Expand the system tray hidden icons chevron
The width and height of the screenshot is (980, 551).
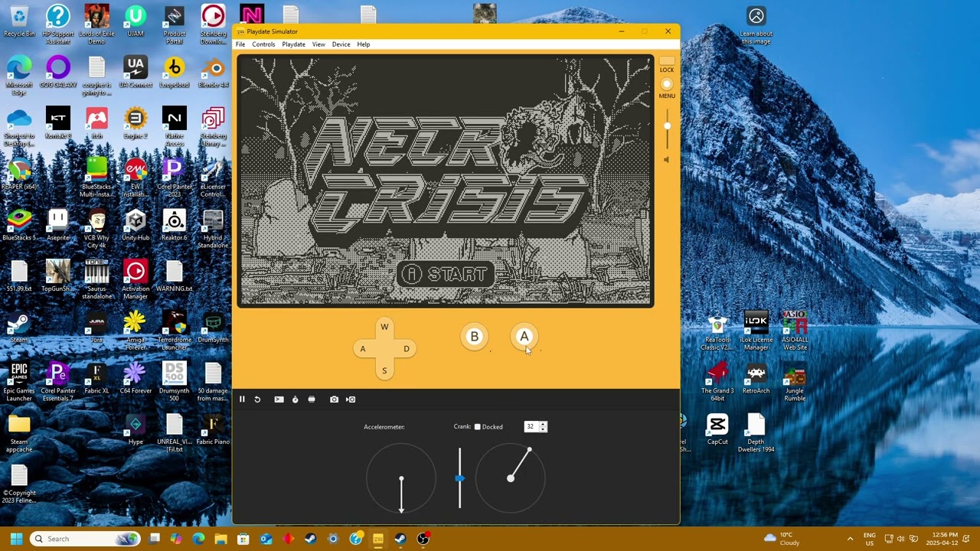point(849,539)
